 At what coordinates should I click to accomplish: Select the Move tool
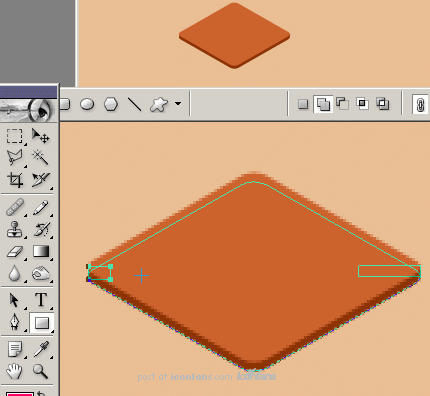(x=41, y=136)
